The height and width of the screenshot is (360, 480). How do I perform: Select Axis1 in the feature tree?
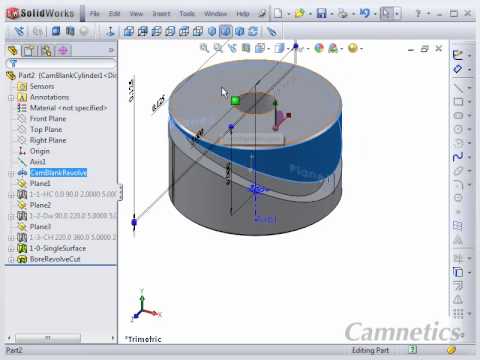(38, 162)
